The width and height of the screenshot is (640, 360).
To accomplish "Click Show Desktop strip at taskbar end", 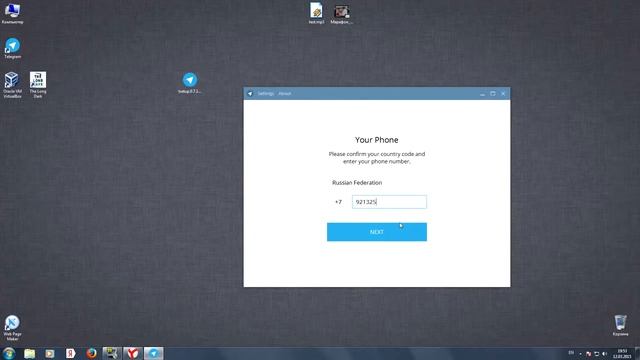I will [x=638, y=354].
